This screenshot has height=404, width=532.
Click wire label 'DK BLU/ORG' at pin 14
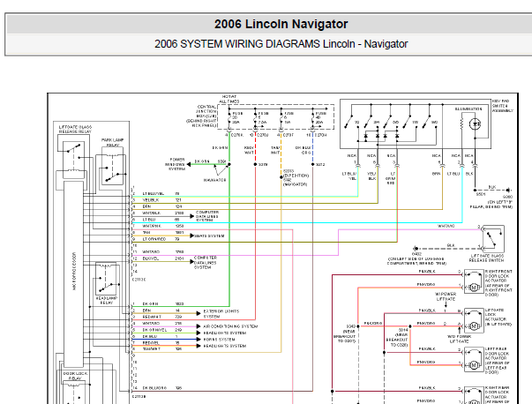coord(154,388)
